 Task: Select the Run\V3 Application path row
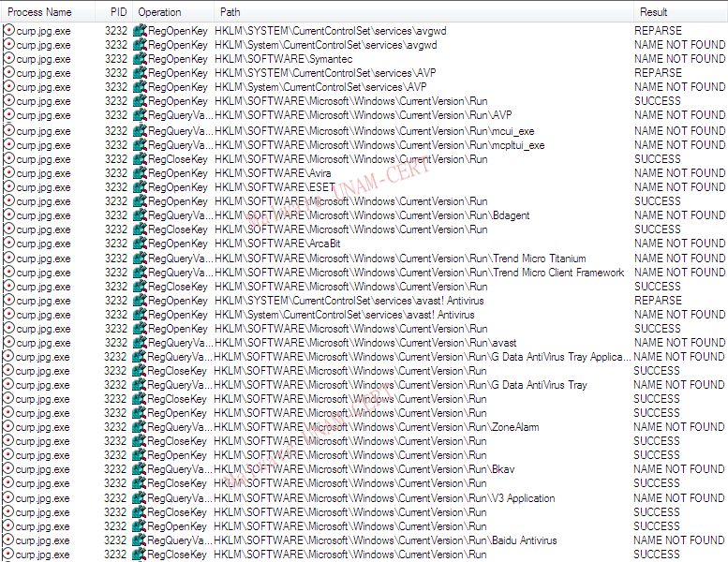[384, 498]
